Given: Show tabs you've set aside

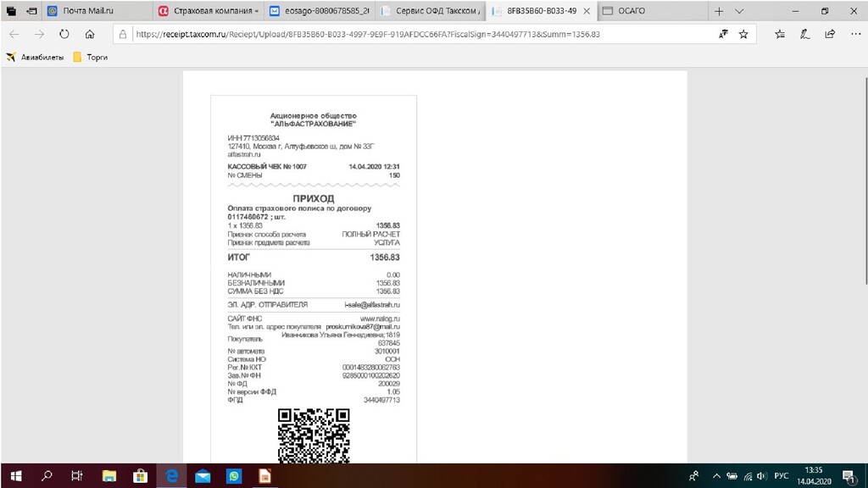Looking at the screenshot, I should tap(11, 10).
